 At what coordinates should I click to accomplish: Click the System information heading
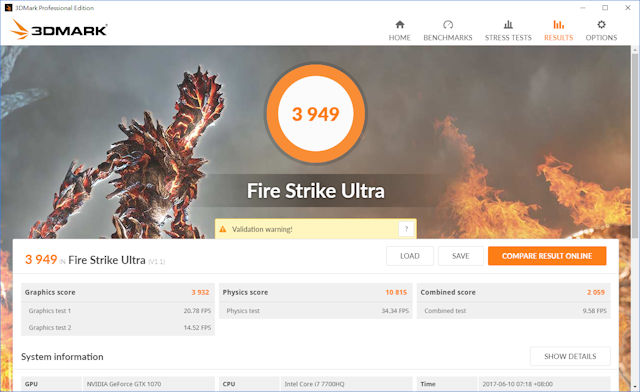click(62, 356)
